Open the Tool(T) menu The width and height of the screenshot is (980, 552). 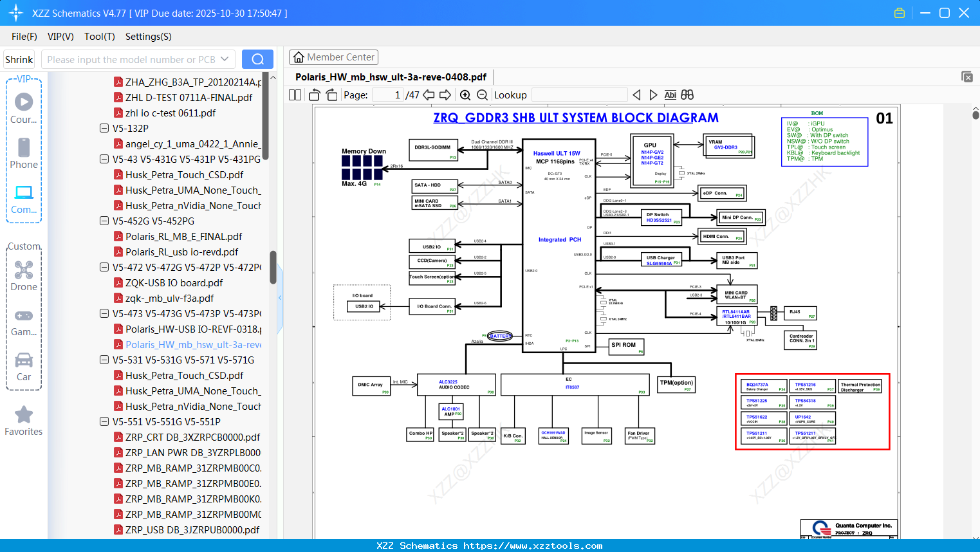coord(100,37)
